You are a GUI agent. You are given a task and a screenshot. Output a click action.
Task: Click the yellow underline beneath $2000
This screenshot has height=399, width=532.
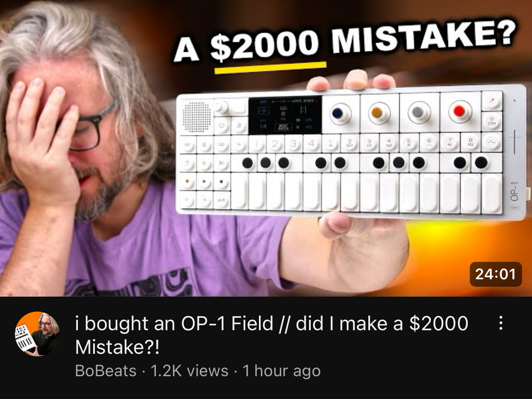(270, 68)
